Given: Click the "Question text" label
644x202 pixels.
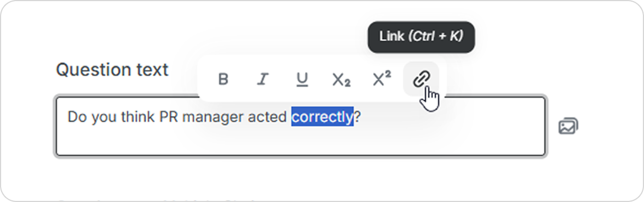Looking at the screenshot, I should [x=112, y=70].
